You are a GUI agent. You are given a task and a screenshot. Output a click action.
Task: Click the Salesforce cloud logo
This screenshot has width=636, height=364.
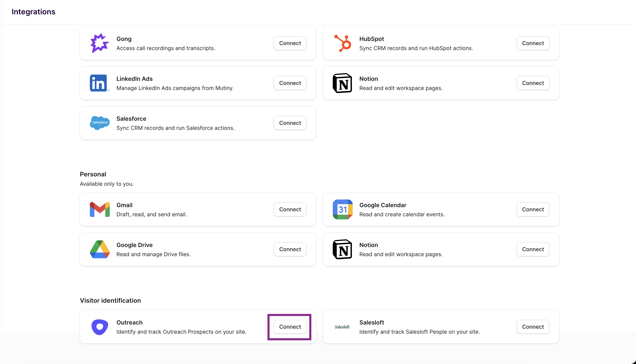pos(100,123)
